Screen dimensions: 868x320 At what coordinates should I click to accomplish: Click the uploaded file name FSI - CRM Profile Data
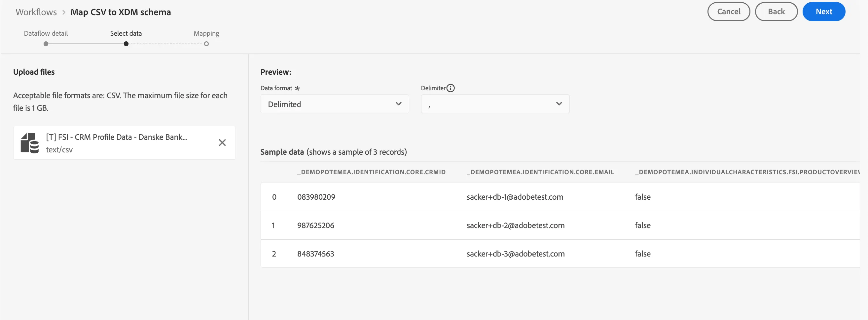point(117,137)
